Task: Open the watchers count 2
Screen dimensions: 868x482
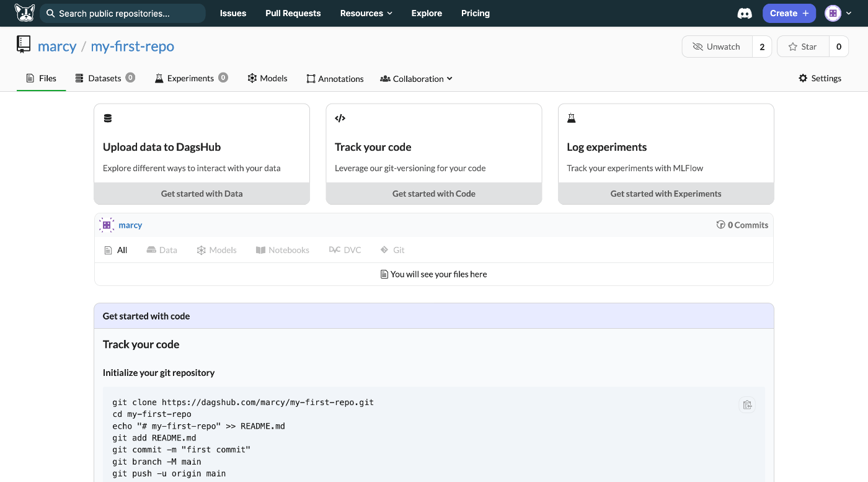Action: pos(762,47)
